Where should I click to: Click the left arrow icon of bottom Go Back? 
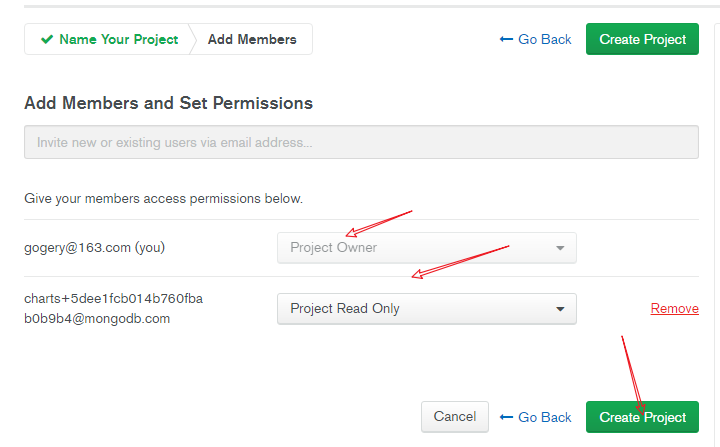tap(506, 417)
